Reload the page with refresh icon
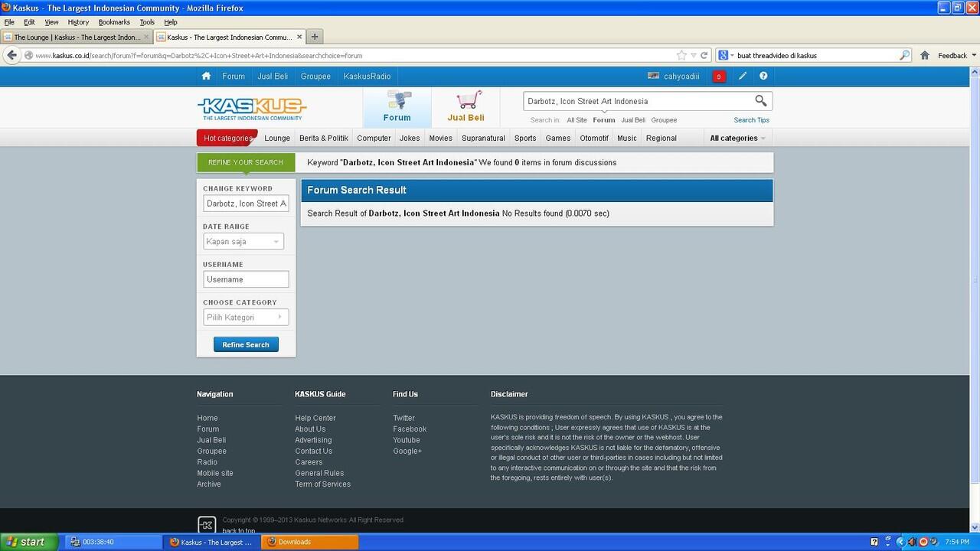This screenshot has width=980, height=551. (704, 55)
